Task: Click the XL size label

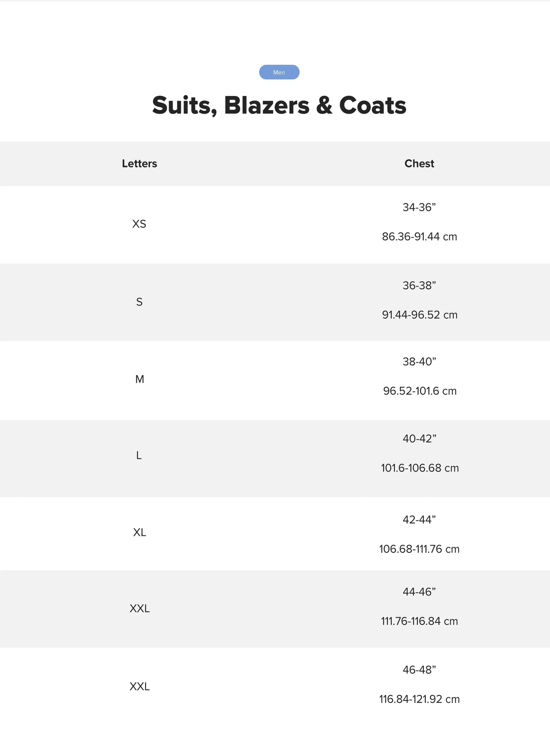Action: pos(140,532)
